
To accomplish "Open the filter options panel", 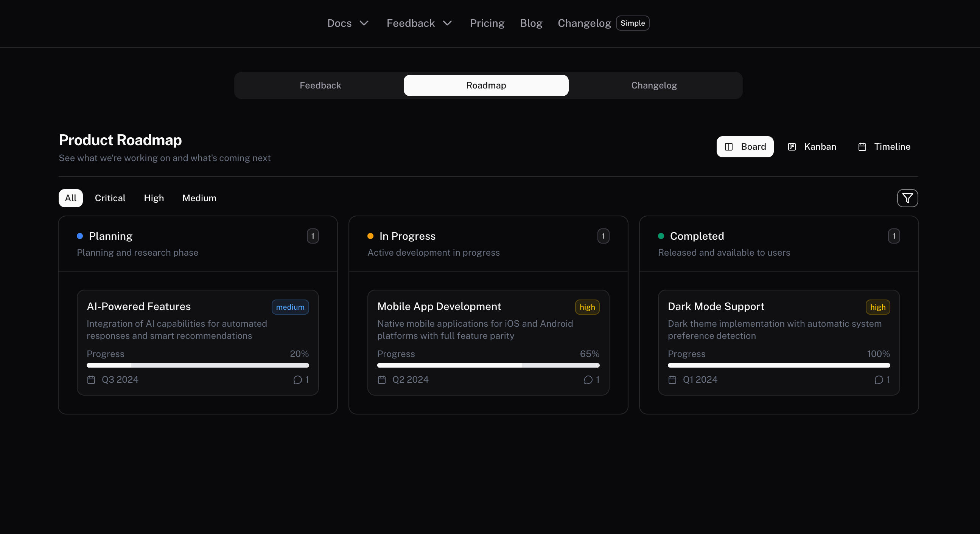I will point(908,198).
